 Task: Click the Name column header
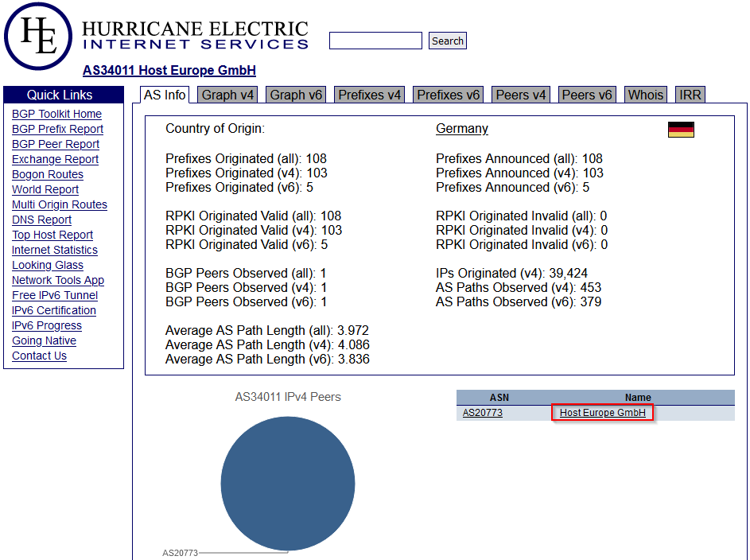(x=638, y=398)
